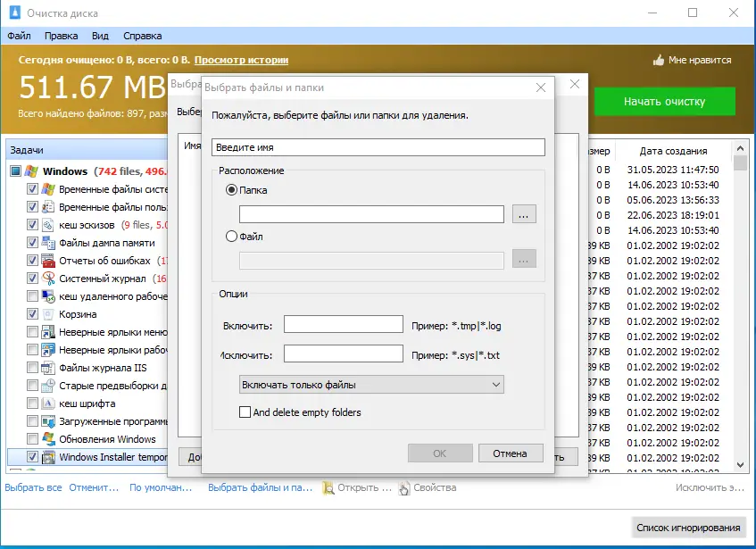The image size is (756, 549).
Task: Open the Включать только файлы dropdown
Action: coord(371,385)
